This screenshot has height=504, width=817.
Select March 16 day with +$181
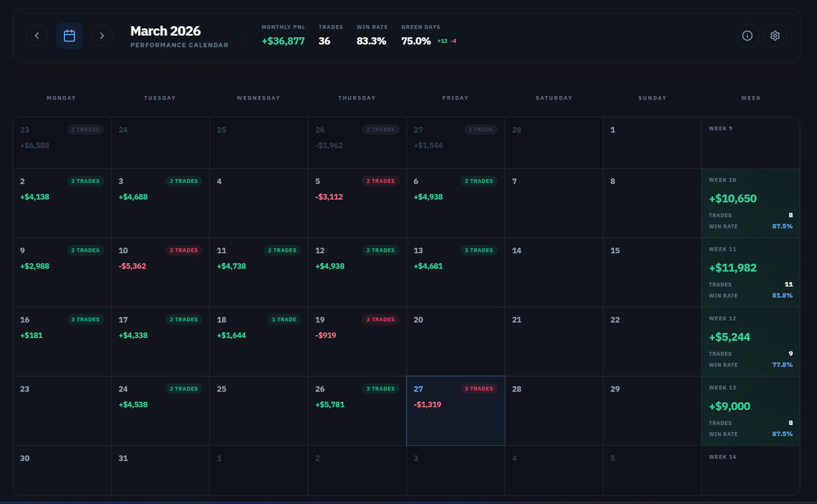62,342
